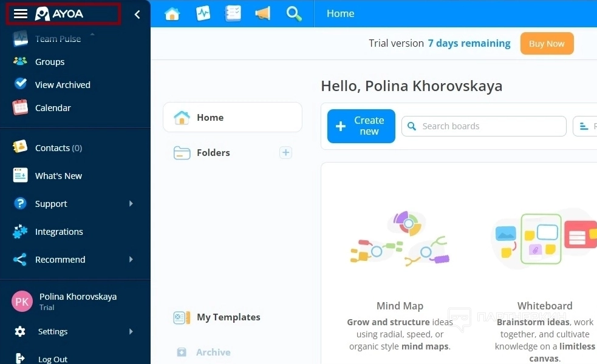The image size is (597, 364).
Task: Expand the Support submenu arrow
Action: (131, 203)
